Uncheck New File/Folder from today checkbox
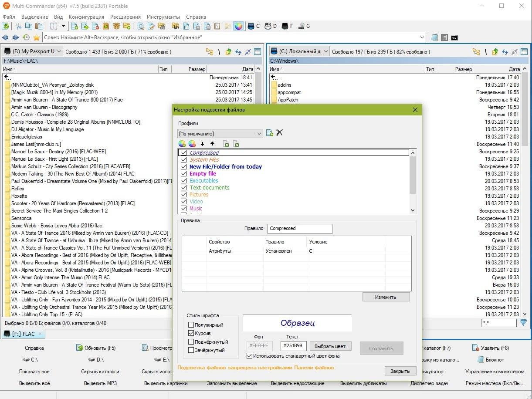 [x=184, y=167]
